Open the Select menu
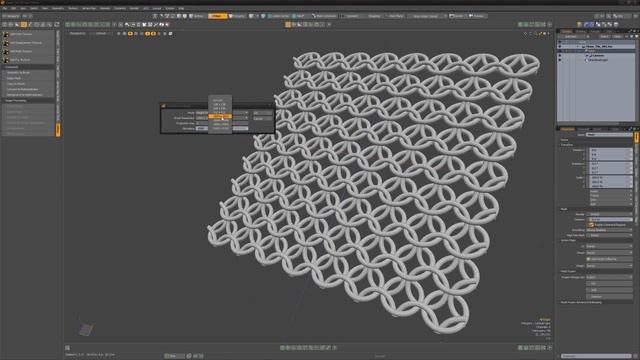Image resolution: width=640 pixels, height=360 pixels. [x=34, y=8]
